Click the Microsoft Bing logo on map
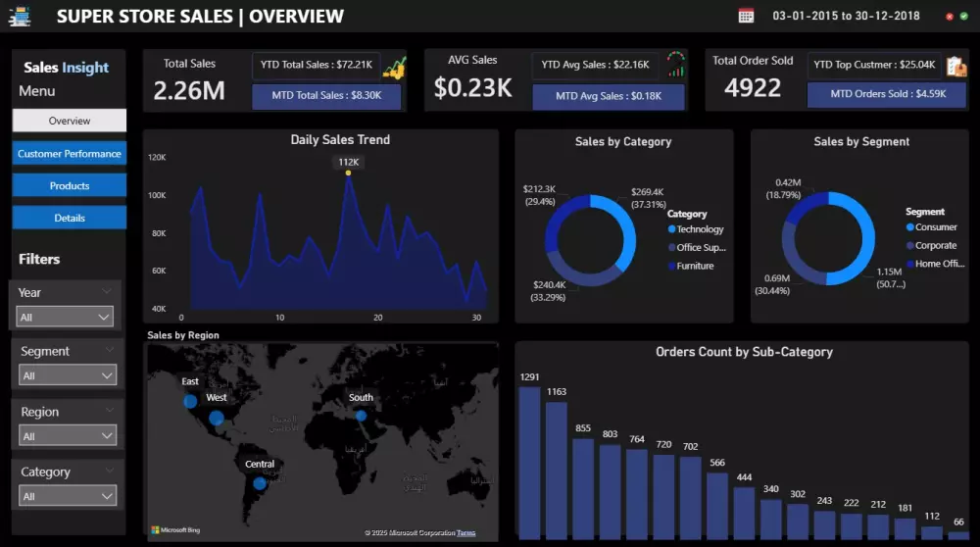 pos(175,530)
